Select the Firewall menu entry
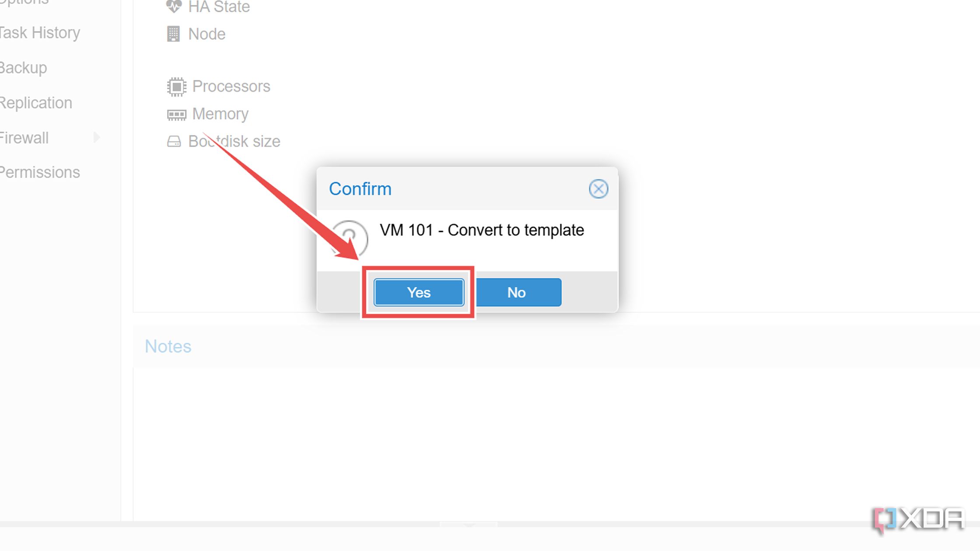The width and height of the screenshot is (980, 551). pyautogui.click(x=24, y=138)
